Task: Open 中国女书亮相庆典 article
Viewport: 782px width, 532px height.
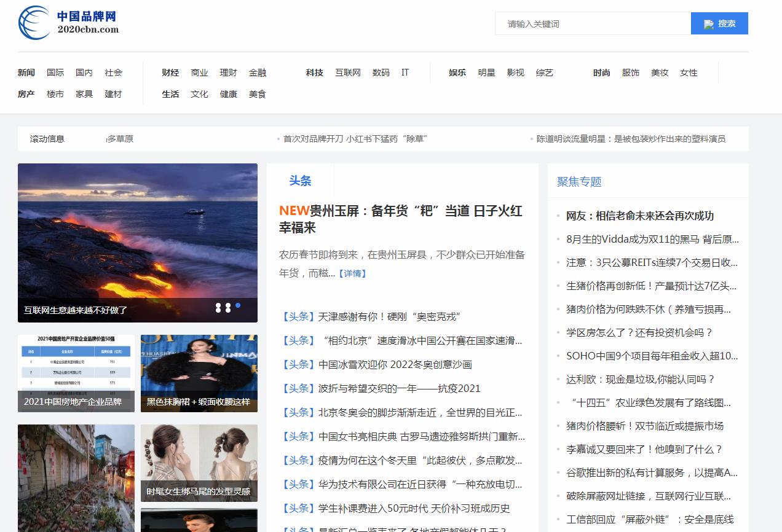Action: [x=422, y=437]
